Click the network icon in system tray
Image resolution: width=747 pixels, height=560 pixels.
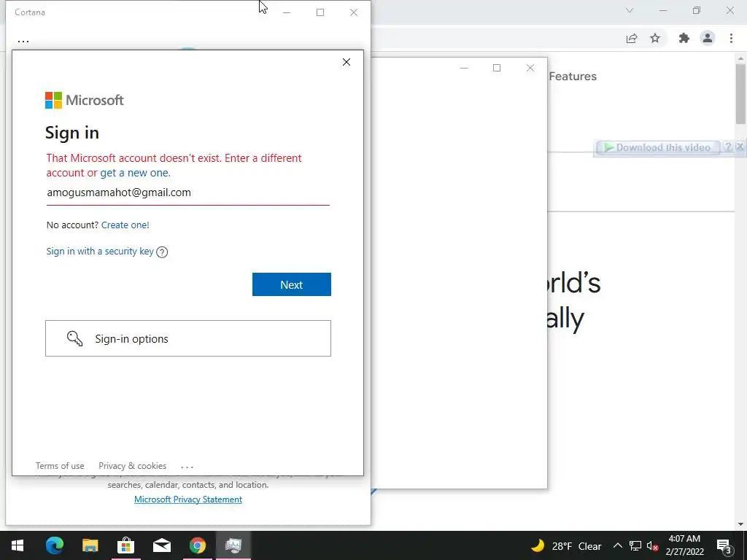(635, 545)
